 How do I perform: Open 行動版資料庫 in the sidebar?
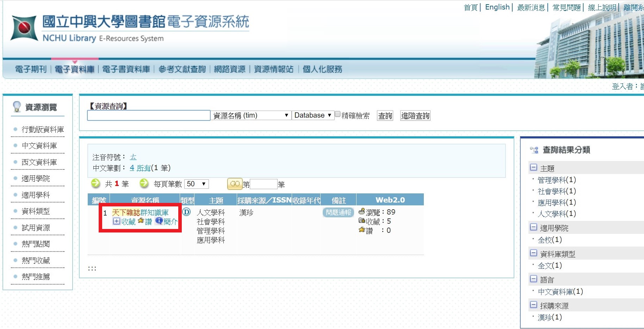(43, 129)
